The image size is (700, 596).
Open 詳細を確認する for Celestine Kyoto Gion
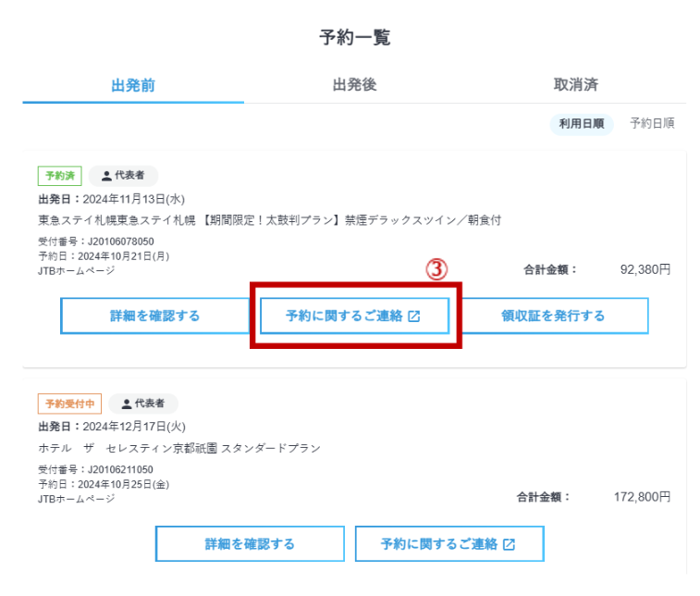(x=250, y=544)
